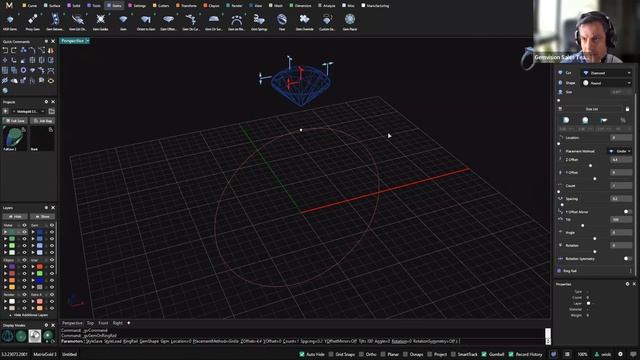Select the Gem On Surface tool
This screenshot has height=360, width=640.
213,21
